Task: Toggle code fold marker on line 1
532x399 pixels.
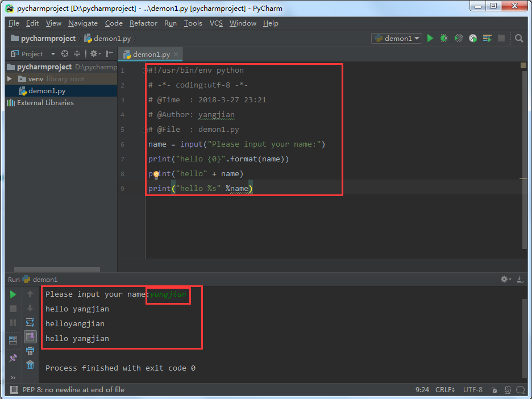Action: pyautogui.click(x=144, y=70)
